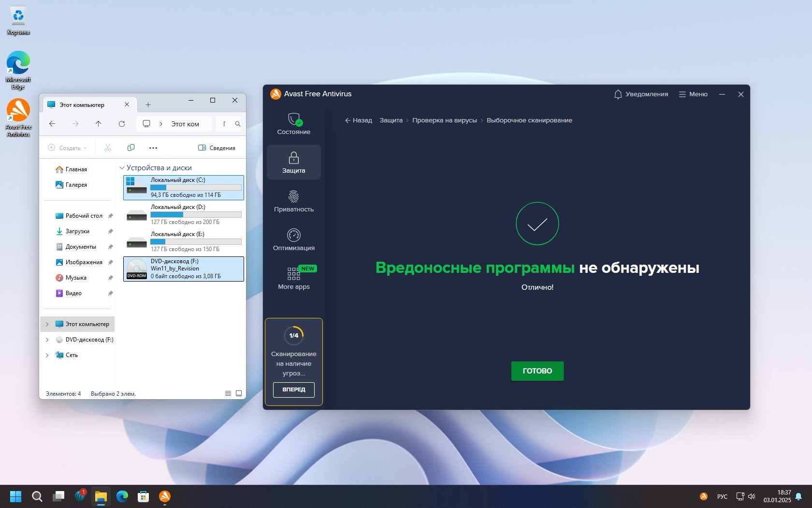The height and width of the screenshot is (508, 812).
Task: Click the ВПЕРЕД button in scan card
Action: [293, 389]
